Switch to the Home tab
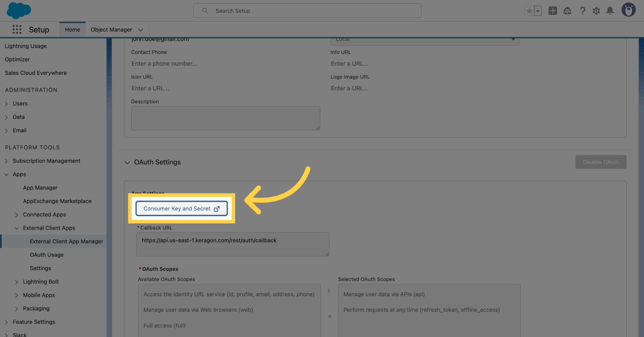The image size is (644, 337). (72, 30)
